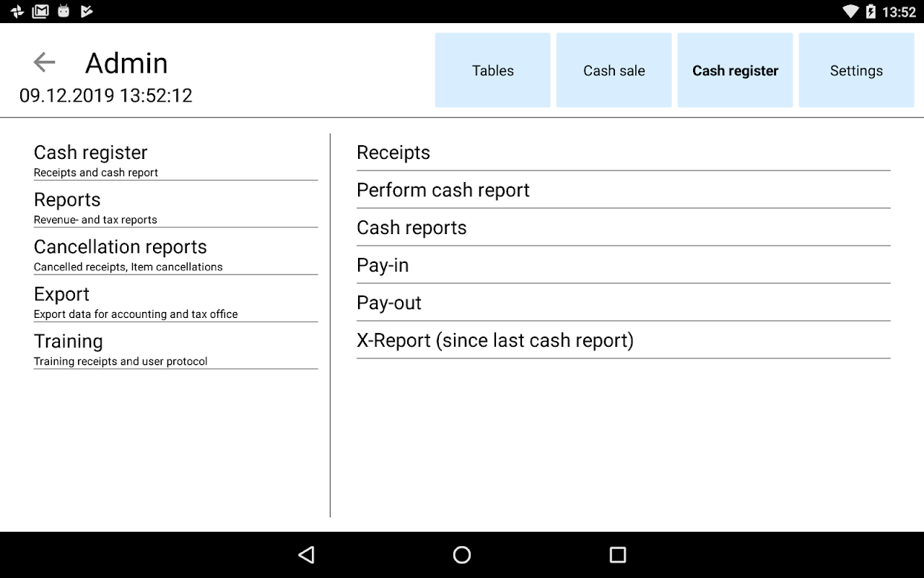
Task: Tap the back arrow next to Admin
Action: (45, 63)
